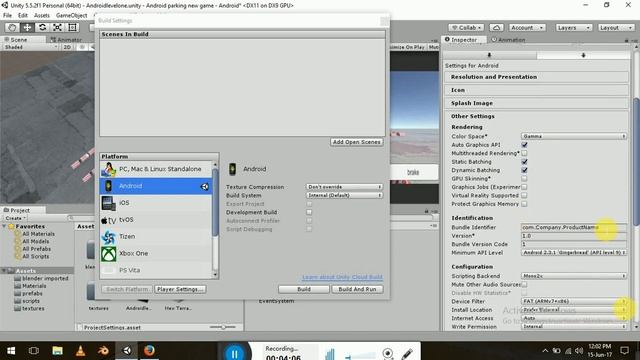
Task: Open Build System dropdown
Action: 344,196
